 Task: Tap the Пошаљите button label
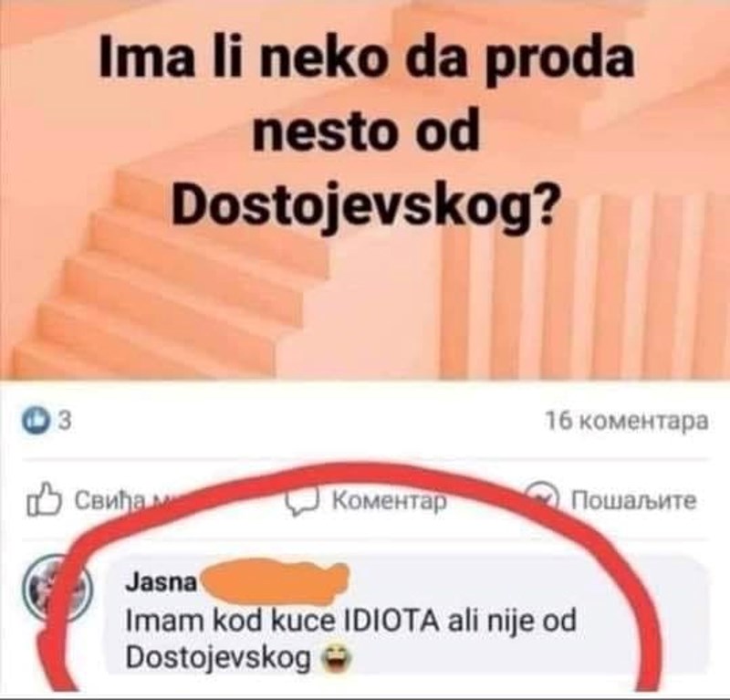(x=633, y=501)
